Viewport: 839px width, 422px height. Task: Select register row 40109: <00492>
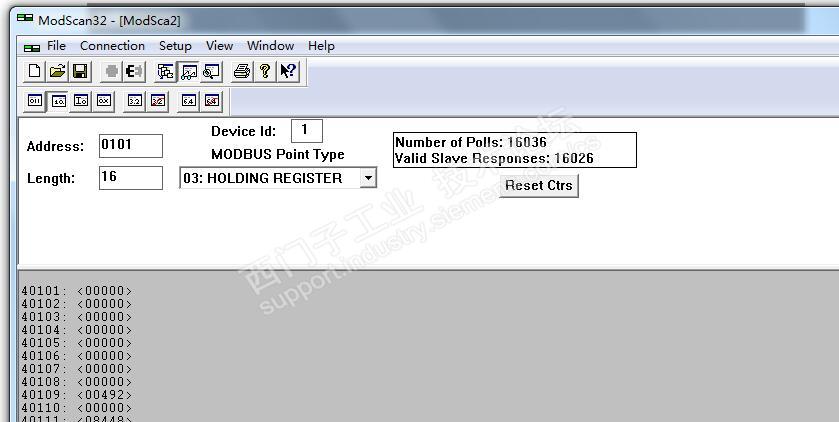pos(77,395)
